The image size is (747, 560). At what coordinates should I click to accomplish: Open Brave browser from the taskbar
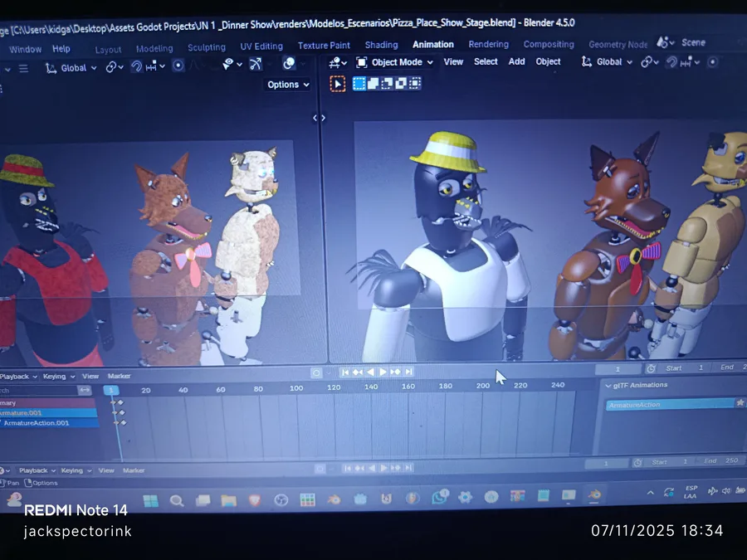[255, 500]
